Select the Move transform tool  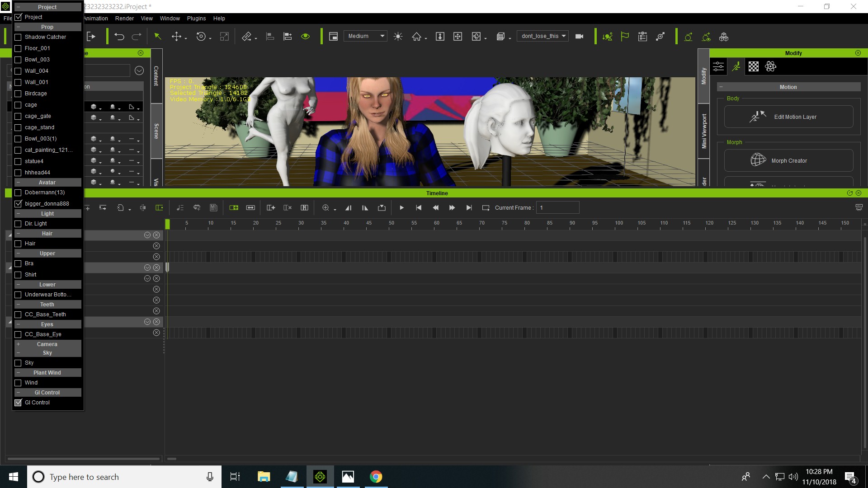pos(177,37)
